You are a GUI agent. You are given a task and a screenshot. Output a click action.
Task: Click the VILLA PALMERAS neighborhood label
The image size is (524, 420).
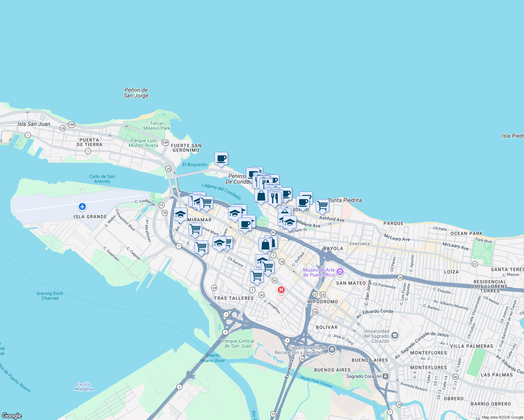click(x=471, y=346)
